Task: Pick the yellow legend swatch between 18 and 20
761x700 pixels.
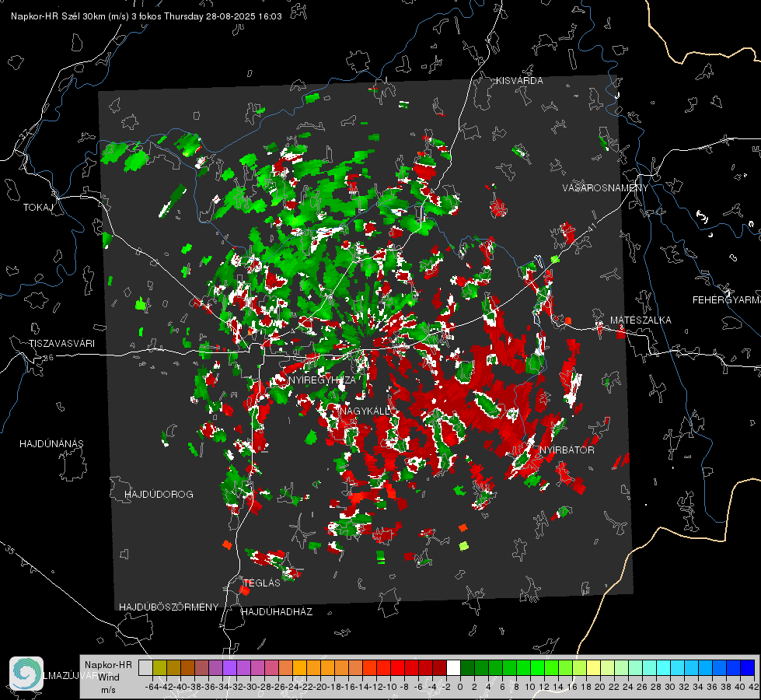Action: 593,667
